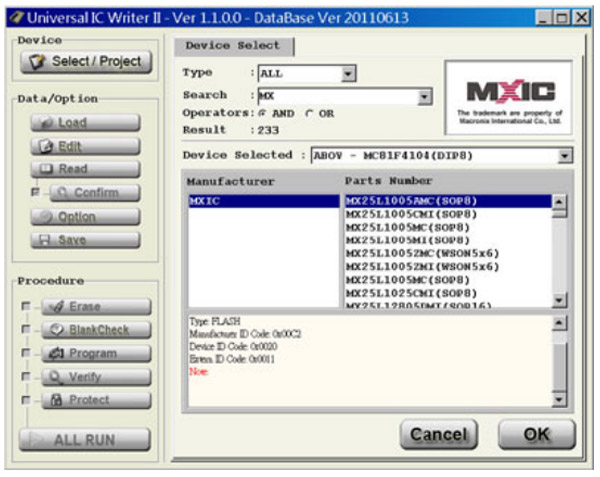Enable the Erase checkbox

click(x=26, y=306)
